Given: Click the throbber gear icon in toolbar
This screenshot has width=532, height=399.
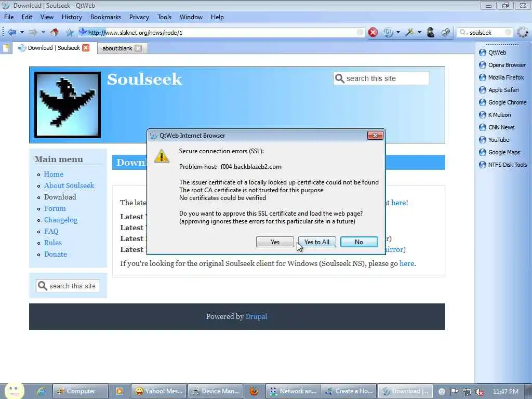Looking at the screenshot, I should 523,32.
